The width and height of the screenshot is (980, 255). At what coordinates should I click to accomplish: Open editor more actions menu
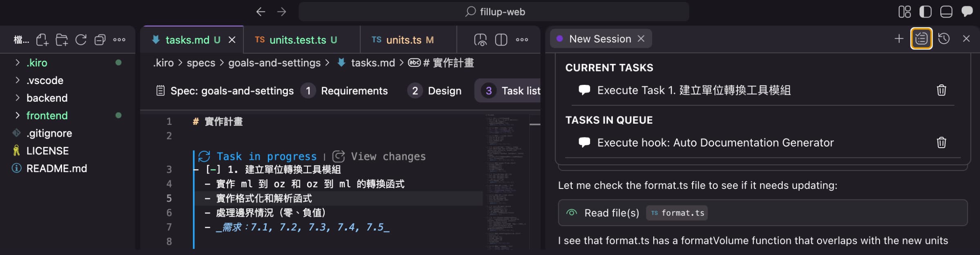coord(522,40)
